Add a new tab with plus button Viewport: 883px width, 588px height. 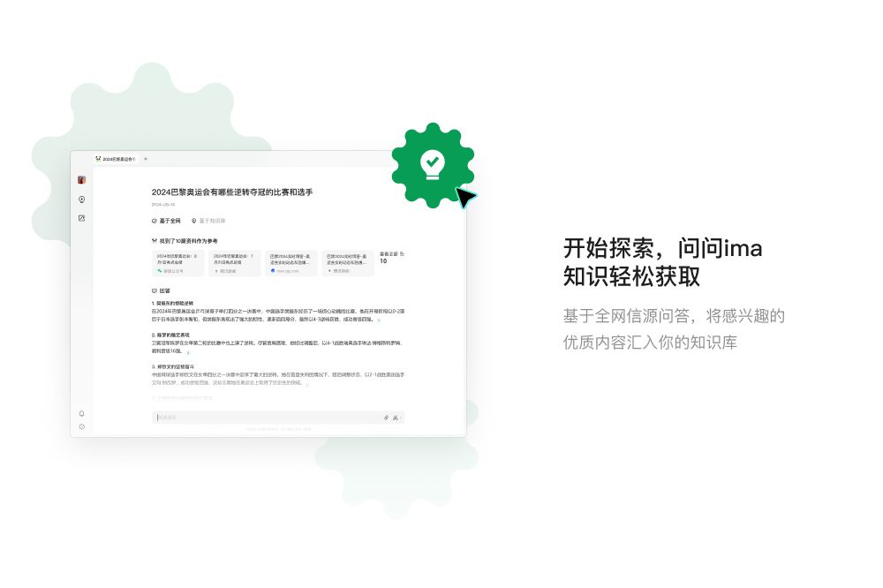(x=146, y=159)
